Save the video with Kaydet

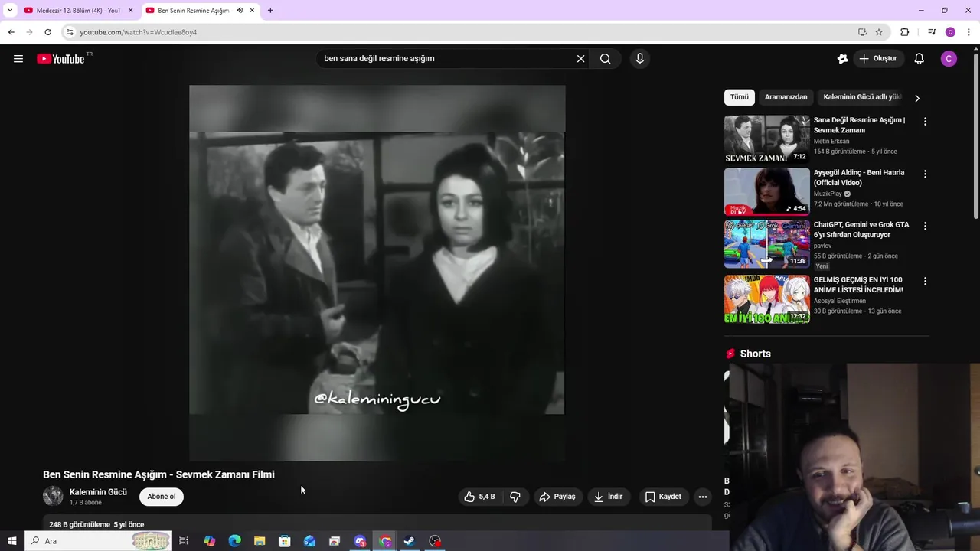[x=663, y=497]
